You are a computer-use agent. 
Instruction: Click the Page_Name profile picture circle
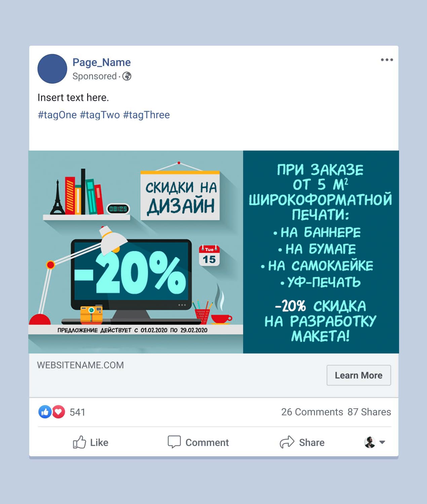pyautogui.click(x=52, y=69)
